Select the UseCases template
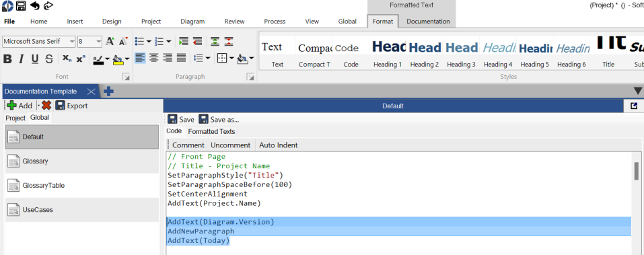The width and height of the screenshot is (644, 255). (82, 209)
